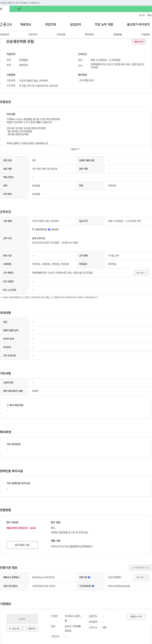Image resolution: width=152 pixels, height=644 pixels.
Task: Click 식사 제공 (1식) benefit tag
Action: (86, 80)
